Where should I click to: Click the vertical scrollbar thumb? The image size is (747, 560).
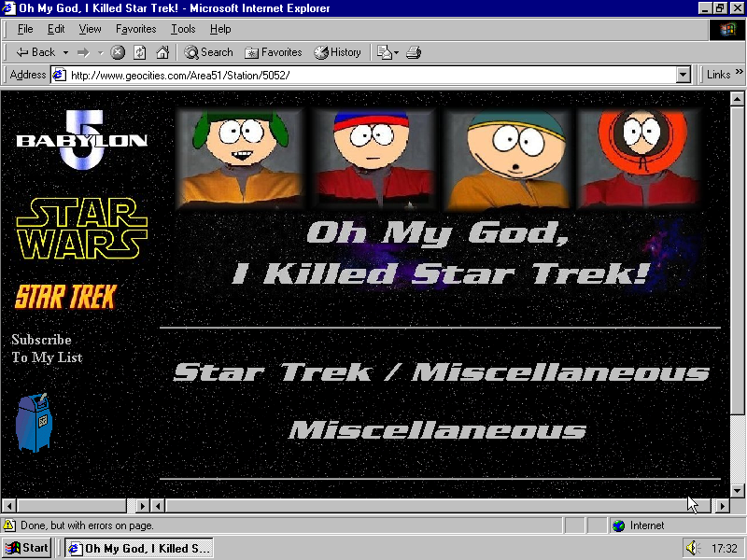point(737,261)
